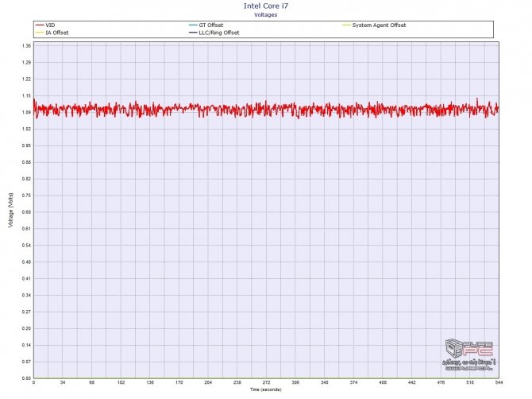
Task: Click the Voltages subtitle
Action: (x=266, y=14)
